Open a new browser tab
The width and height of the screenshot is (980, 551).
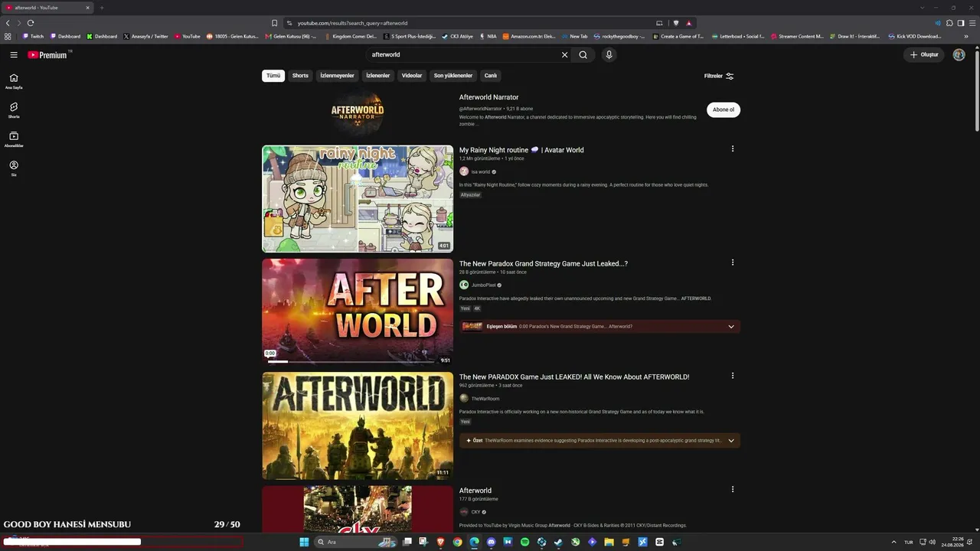(x=102, y=8)
